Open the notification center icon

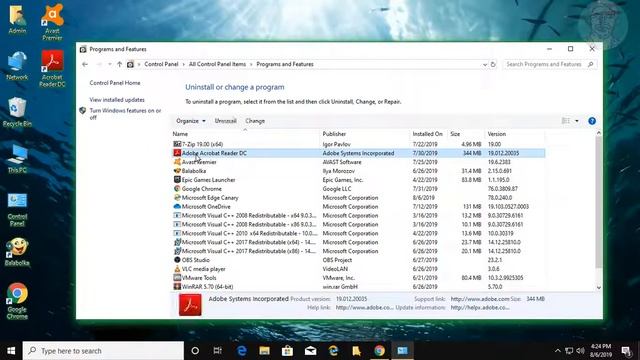(x=627, y=351)
